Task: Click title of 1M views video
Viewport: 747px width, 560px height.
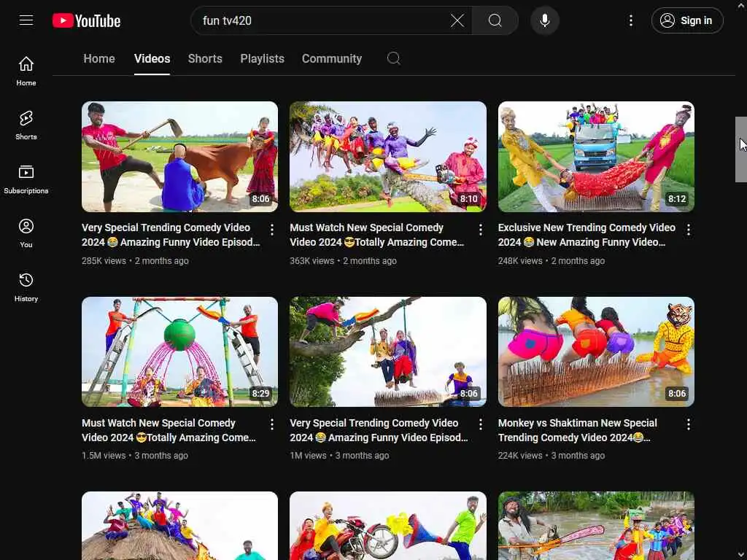Action: [x=379, y=430]
